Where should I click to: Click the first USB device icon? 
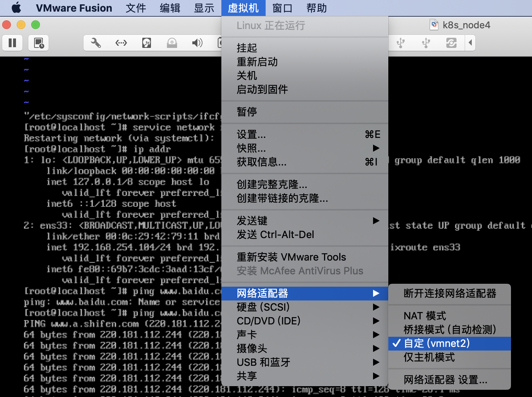click(x=401, y=43)
